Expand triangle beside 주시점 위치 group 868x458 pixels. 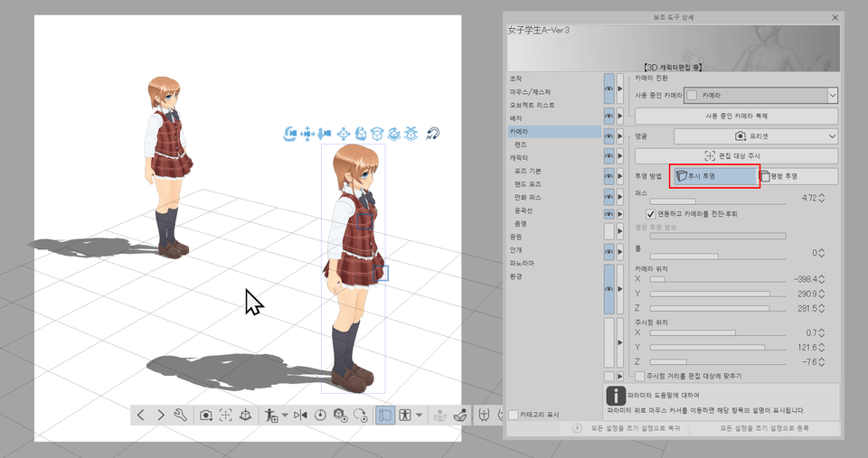pyautogui.click(x=620, y=342)
